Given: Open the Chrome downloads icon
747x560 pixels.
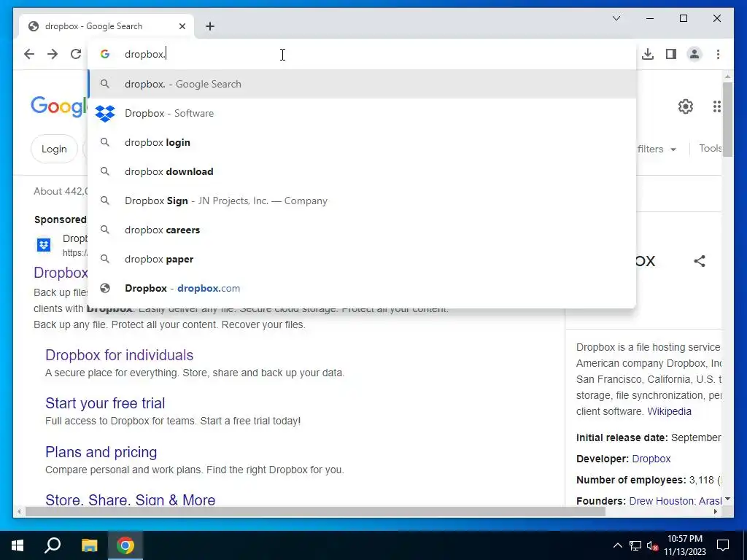Looking at the screenshot, I should [648, 54].
